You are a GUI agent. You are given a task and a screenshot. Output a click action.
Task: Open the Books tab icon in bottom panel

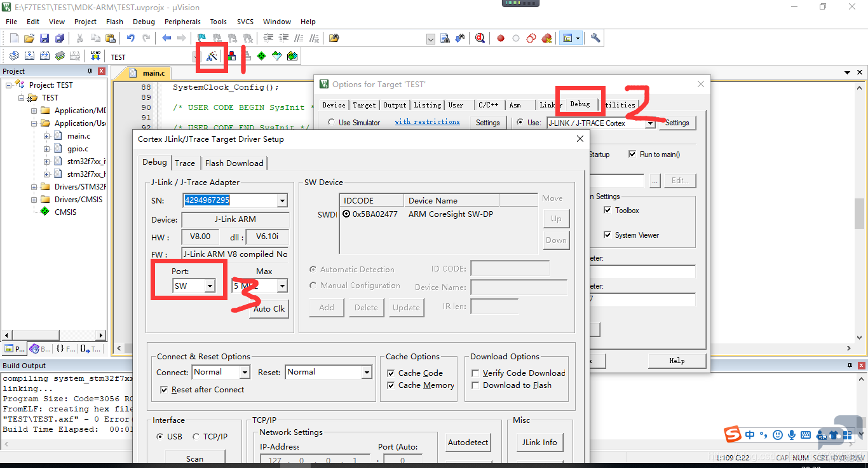point(39,348)
